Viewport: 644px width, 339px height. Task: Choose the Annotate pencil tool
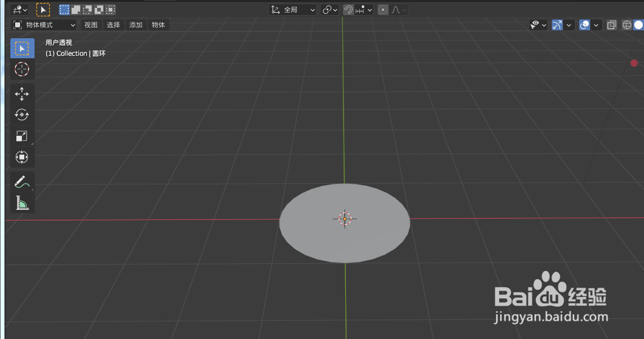pyautogui.click(x=22, y=182)
